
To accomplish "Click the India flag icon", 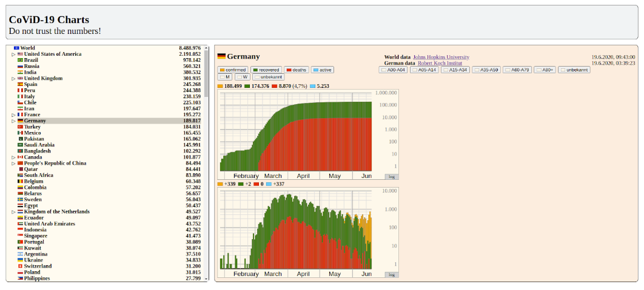I will coord(20,72).
